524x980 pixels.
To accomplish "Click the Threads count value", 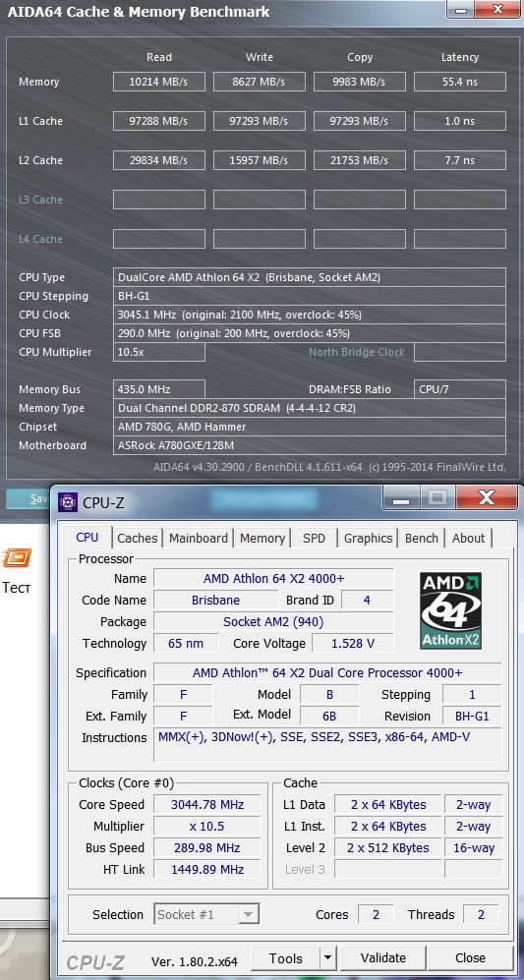I will click(x=481, y=914).
